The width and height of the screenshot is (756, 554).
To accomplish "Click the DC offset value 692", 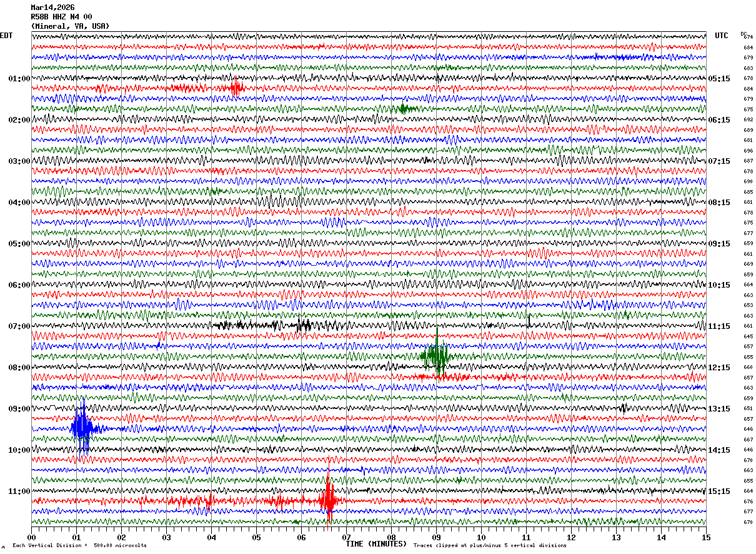I will tap(748, 120).
